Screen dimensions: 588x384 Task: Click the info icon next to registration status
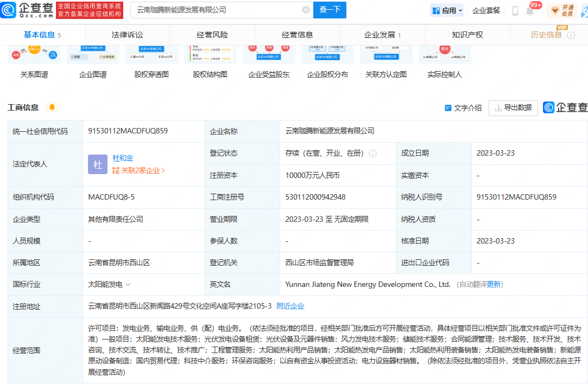[372, 153]
